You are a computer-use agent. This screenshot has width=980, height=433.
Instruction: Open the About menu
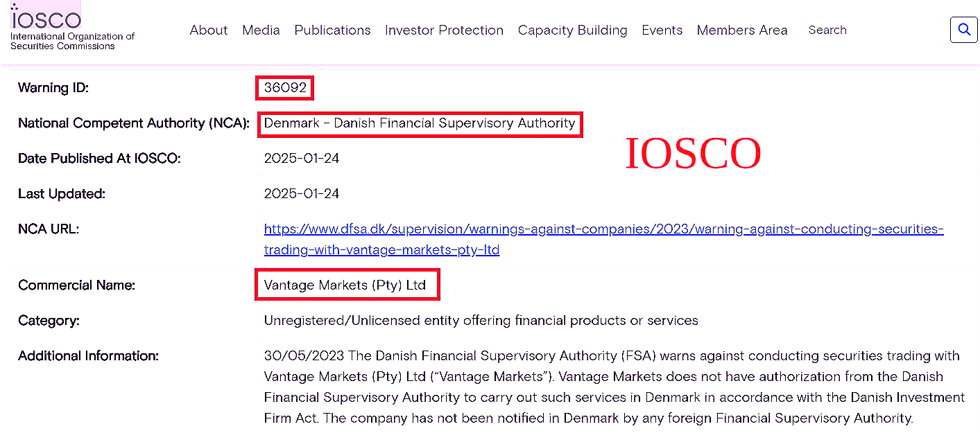pos(209,30)
